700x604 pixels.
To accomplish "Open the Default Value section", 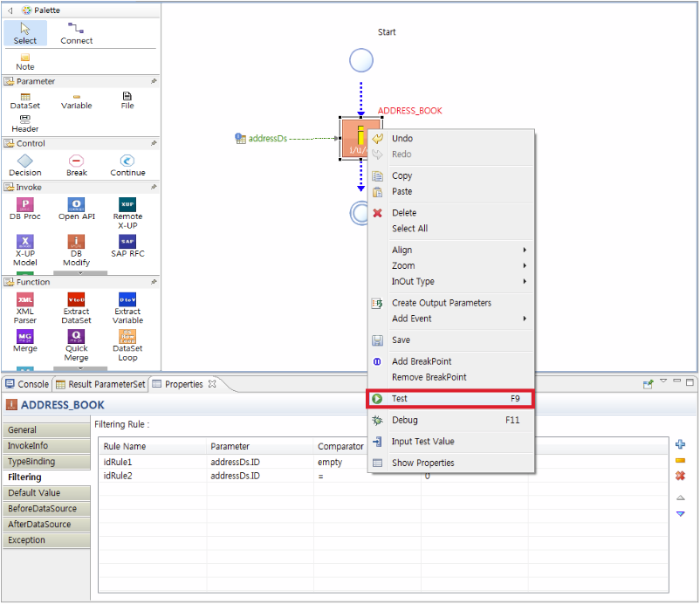I will [x=46, y=493].
